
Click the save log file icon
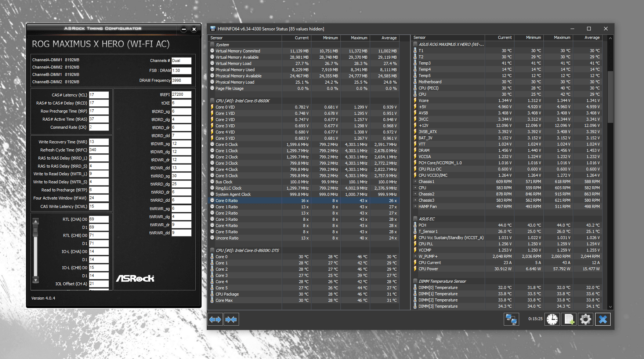pos(569,319)
